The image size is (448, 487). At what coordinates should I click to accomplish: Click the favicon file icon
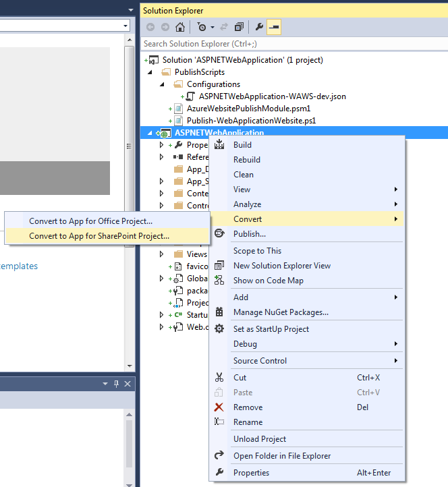click(178, 266)
